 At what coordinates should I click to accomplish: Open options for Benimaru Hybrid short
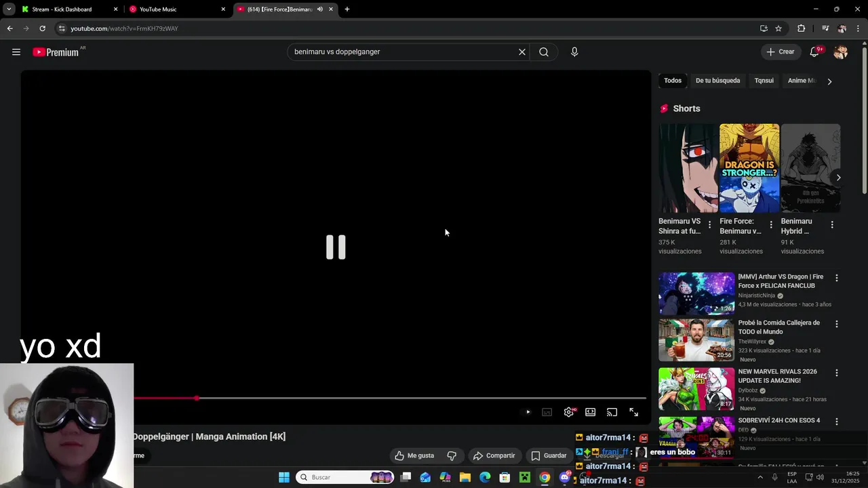(832, 224)
